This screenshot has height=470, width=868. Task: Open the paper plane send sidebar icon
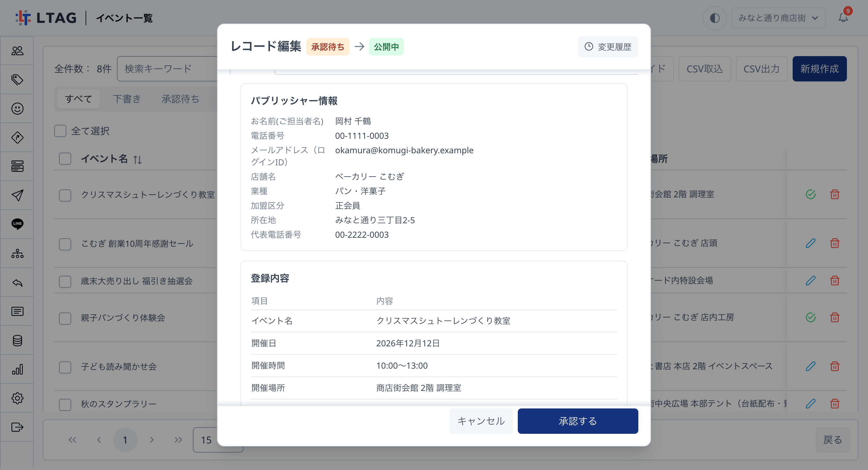click(x=17, y=195)
